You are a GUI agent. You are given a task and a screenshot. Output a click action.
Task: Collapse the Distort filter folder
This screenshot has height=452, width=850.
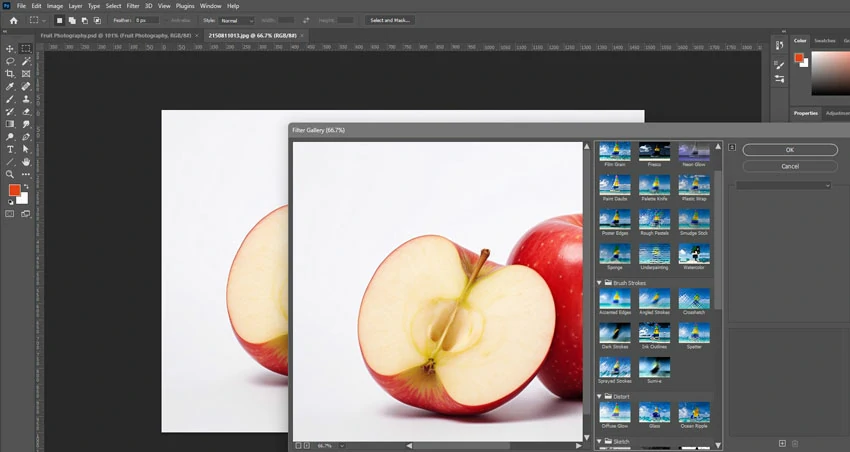tap(600, 396)
